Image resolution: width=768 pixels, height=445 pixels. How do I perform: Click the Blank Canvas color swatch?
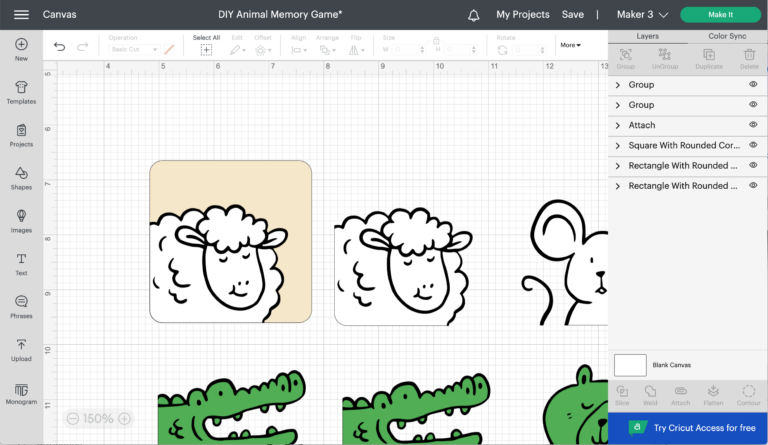(630, 365)
